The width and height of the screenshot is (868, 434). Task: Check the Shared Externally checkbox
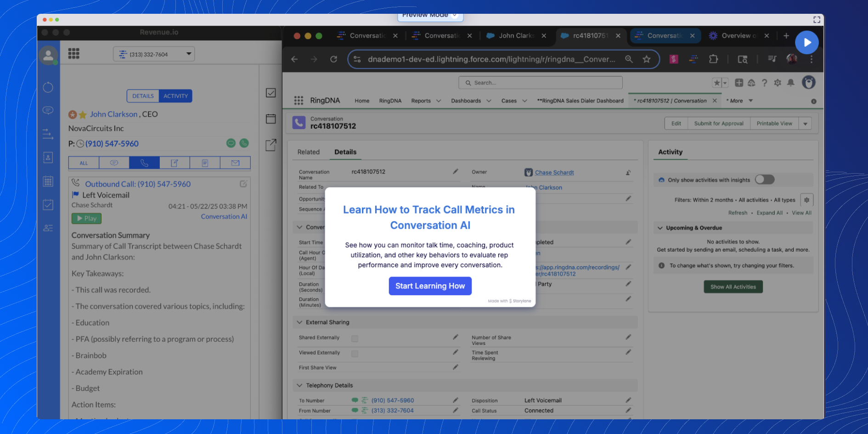point(355,338)
